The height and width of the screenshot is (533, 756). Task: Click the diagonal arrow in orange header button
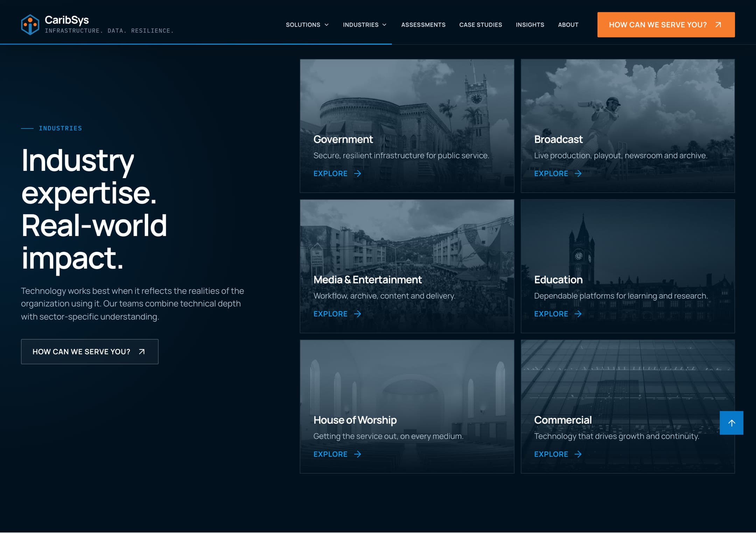(718, 25)
